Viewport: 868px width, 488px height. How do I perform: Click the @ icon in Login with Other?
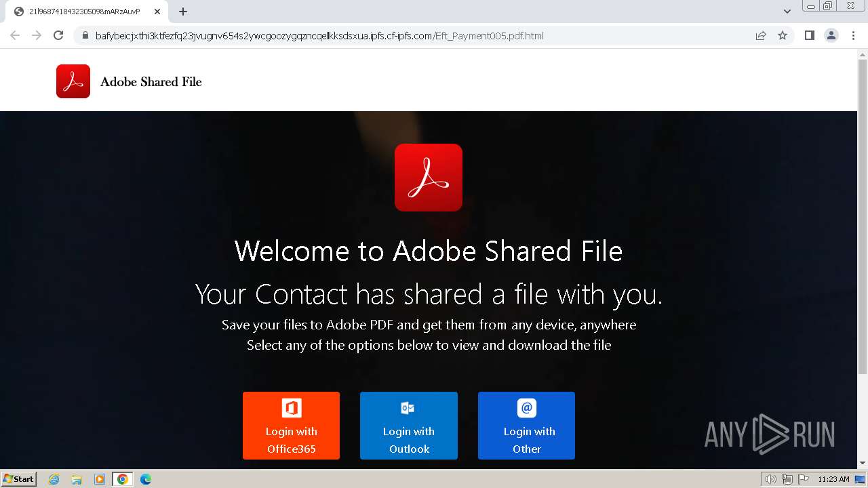(527, 408)
